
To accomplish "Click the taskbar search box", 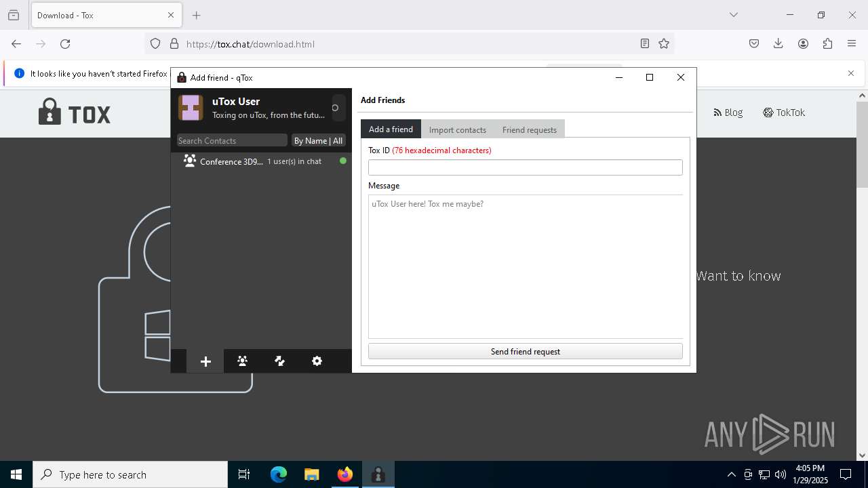I will tap(130, 474).
